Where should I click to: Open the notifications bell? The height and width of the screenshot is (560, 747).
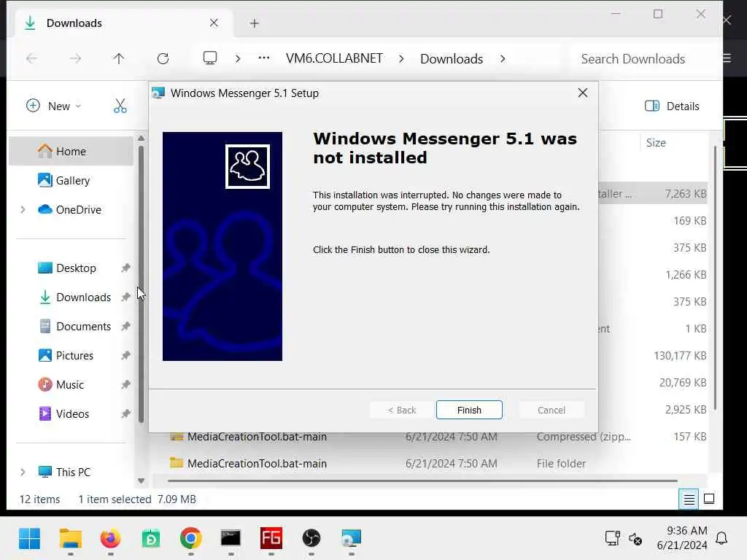(x=721, y=538)
